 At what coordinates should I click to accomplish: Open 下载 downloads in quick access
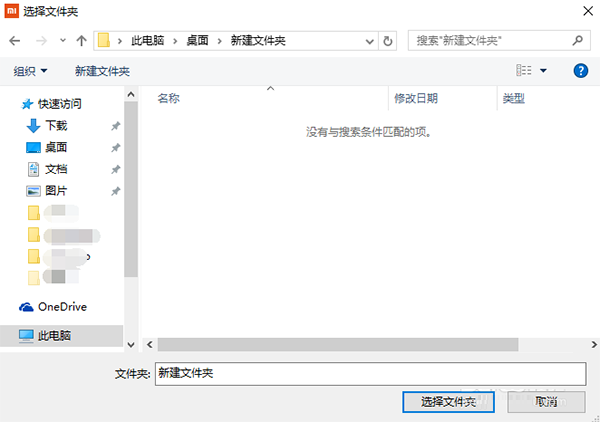click(55, 125)
